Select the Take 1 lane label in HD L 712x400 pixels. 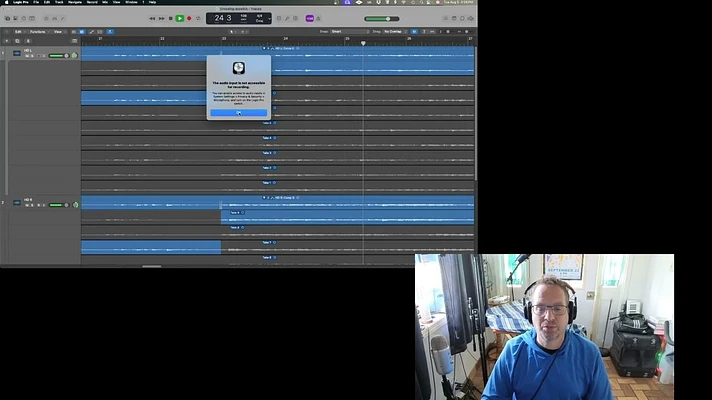[267, 183]
